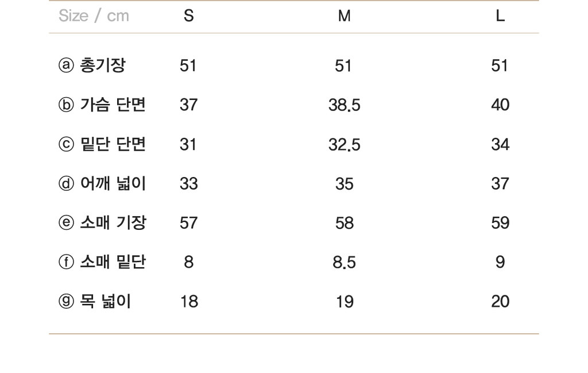Click the circled letter c icon
Screen dimensions: 588x373
(x=66, y=144)
